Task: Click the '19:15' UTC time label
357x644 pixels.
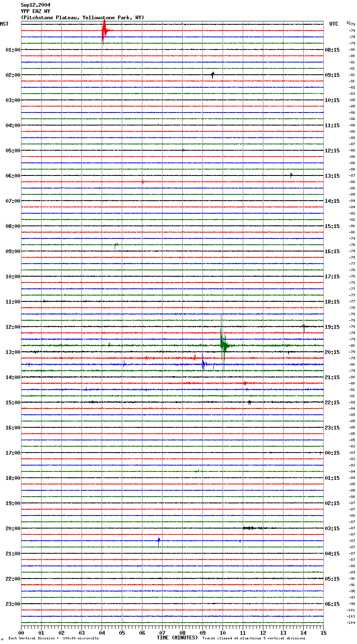Action: tap(332, 327)
